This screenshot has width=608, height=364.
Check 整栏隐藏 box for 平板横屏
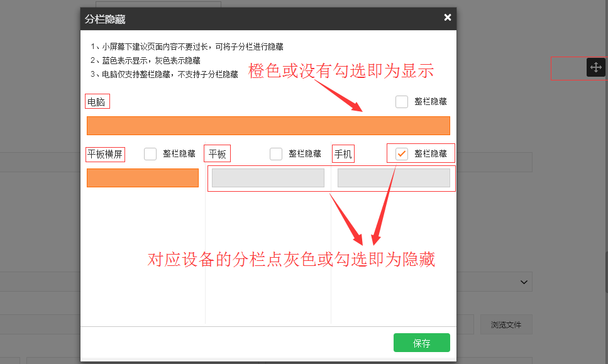coord(150,154)
